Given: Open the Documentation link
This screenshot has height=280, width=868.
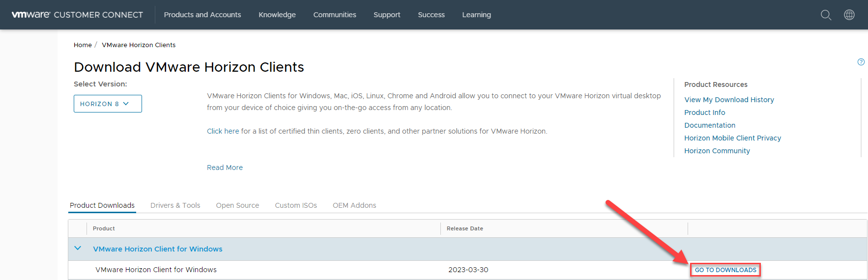Looking at the screenshot, I should click(x=710, y=125).
